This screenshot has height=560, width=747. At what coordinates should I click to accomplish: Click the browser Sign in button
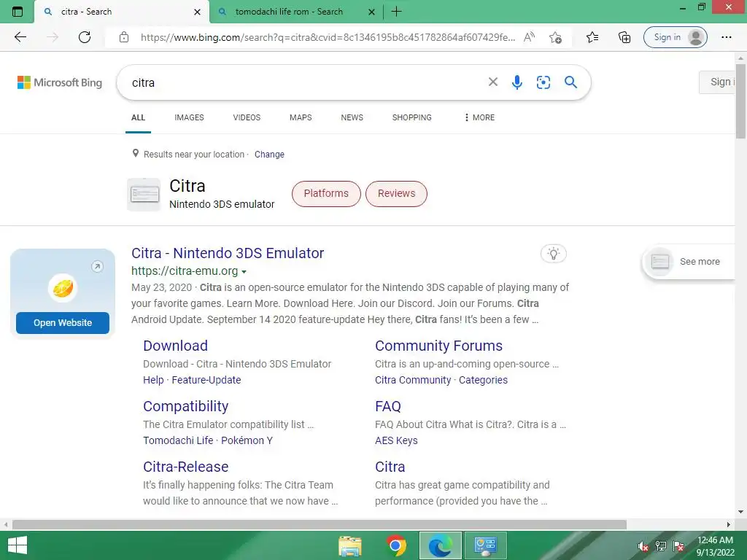(675, 37)
